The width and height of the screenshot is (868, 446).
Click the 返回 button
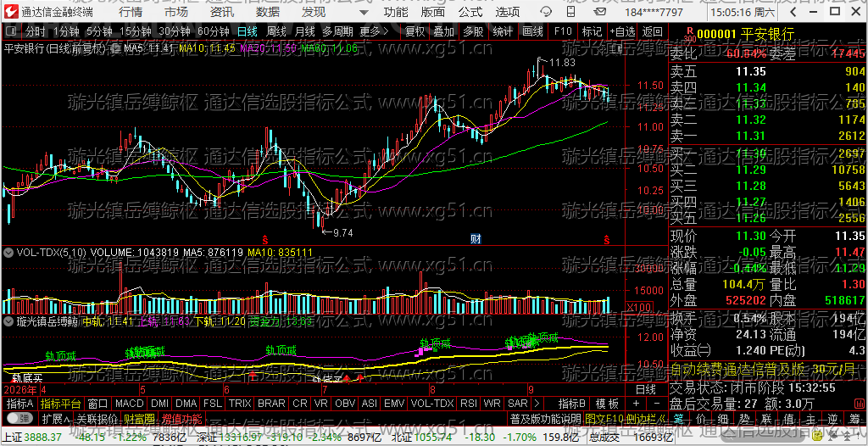pyautogui.click(x=653, y=31)
